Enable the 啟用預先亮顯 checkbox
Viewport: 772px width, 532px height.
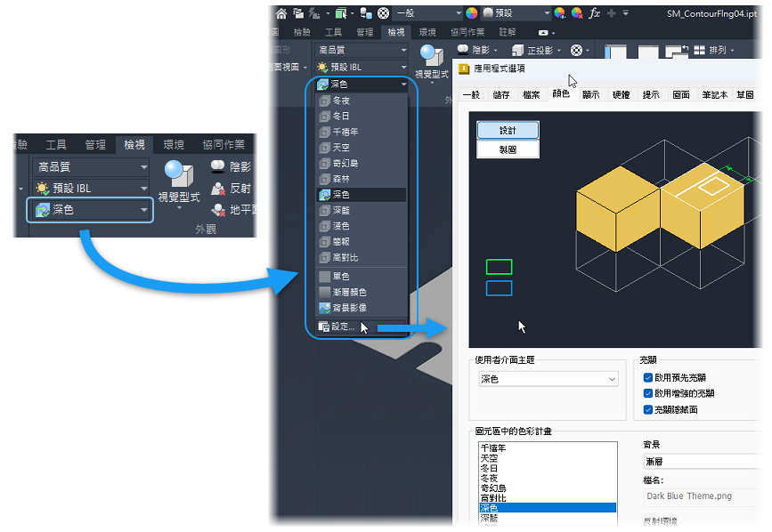pos(647,377)
